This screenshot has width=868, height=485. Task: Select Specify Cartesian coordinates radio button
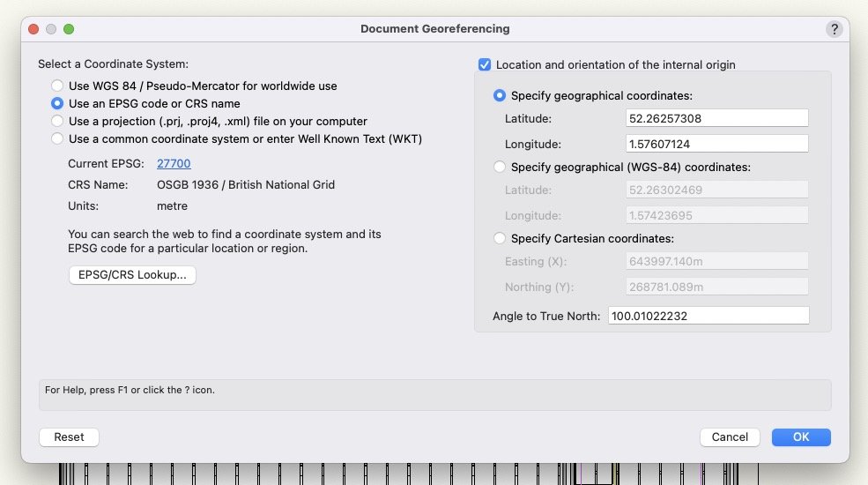click(x=500, y=239)
